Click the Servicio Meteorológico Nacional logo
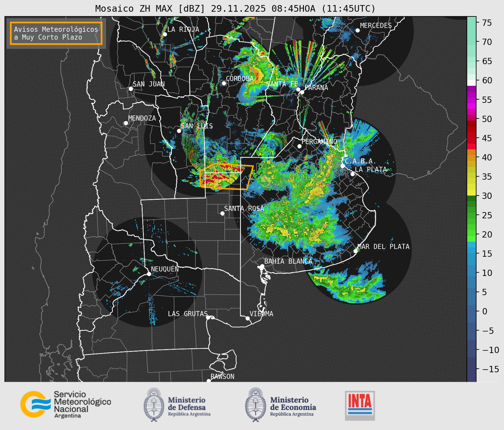Screen dimensions: 504x430 (66, 404)
